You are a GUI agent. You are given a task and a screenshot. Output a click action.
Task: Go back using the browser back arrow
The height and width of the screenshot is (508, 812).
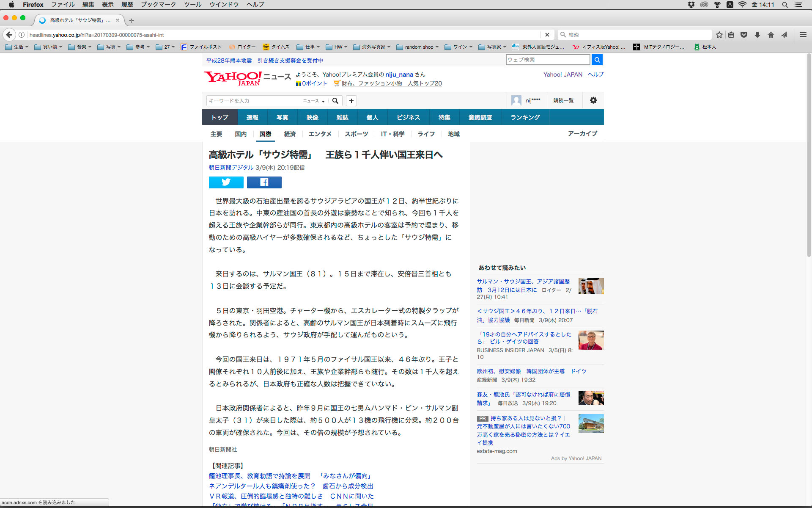[x=9, y=35]
